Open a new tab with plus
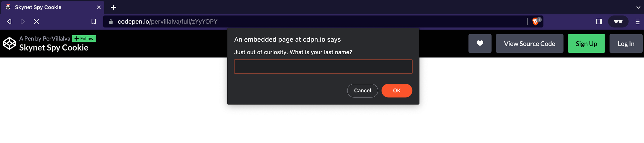This screenshot has height=143, width=644. click(x=113, y=7)
